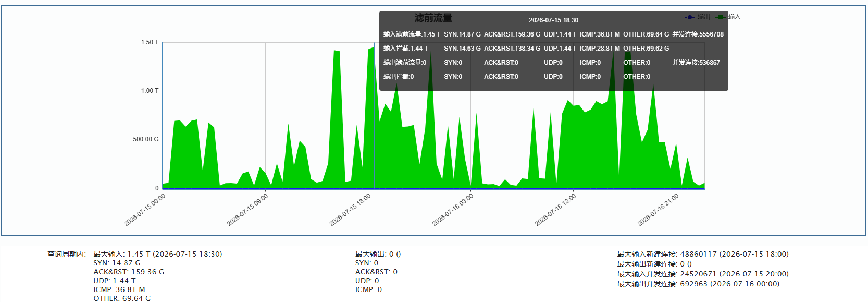Select tooltip value ICMP:28.81 M

pyautogui.click(x=600, y=49)
